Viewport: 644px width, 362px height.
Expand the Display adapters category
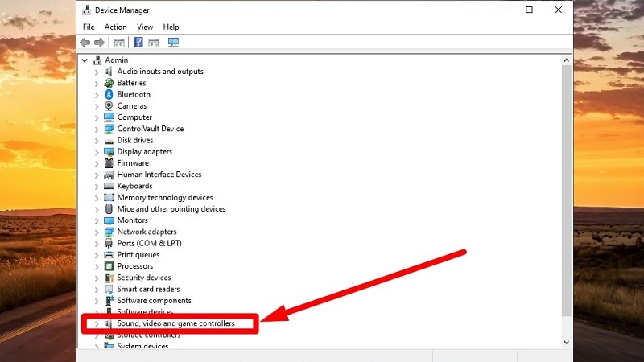click(97, 152)
